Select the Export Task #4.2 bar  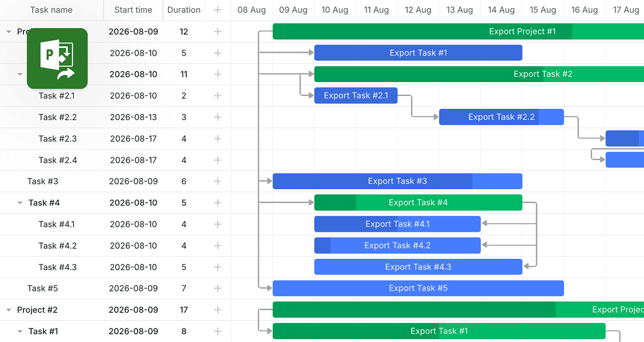[x=398, y=245]
